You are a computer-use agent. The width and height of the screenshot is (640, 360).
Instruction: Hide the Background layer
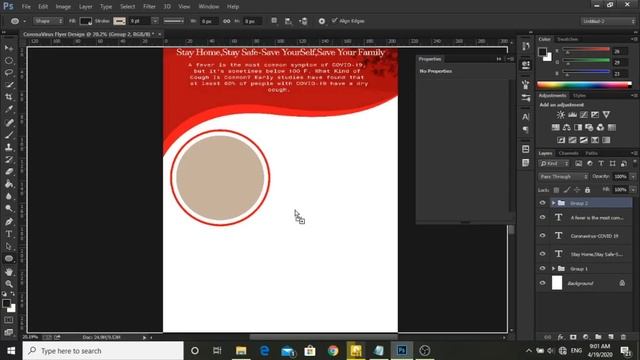coord(542,283)
